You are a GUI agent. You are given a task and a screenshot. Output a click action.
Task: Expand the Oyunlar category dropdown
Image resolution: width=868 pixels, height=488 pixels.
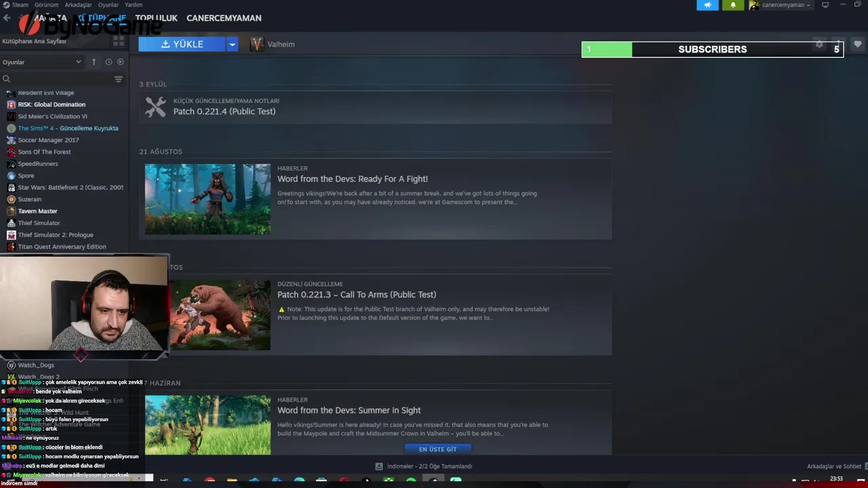(x=41, y=62)
